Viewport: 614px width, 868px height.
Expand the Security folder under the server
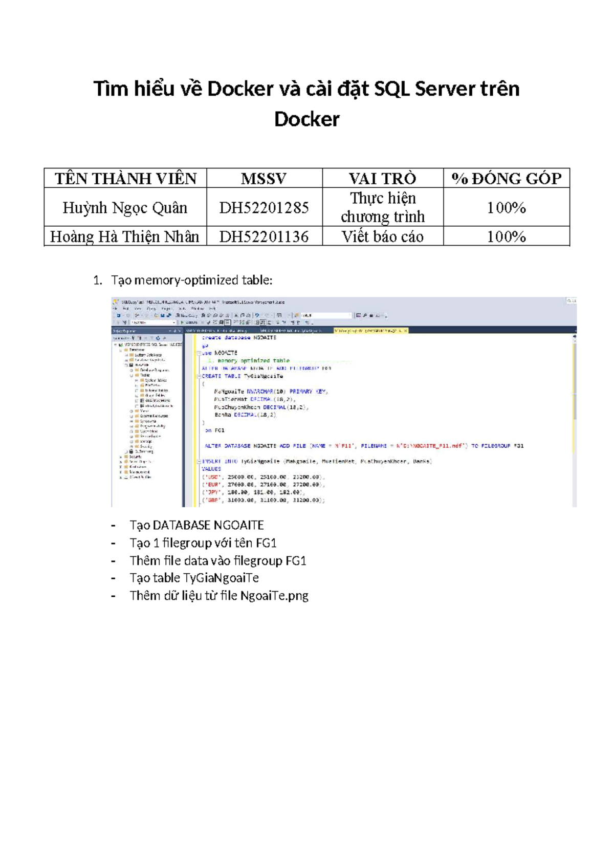click(x=121, y=457)
